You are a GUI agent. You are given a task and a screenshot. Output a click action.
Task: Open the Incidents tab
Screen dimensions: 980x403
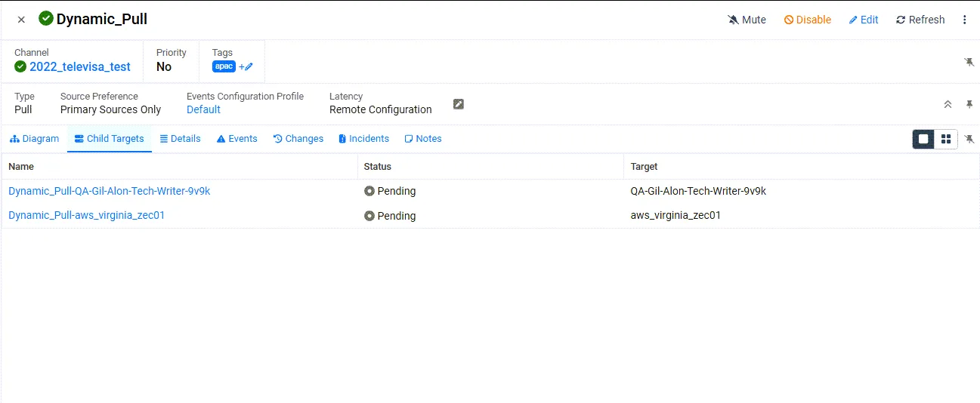pos(364,139)
